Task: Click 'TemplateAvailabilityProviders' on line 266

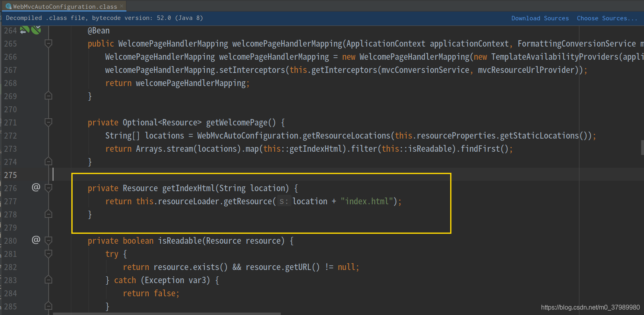Action: (x=555, y=57)
